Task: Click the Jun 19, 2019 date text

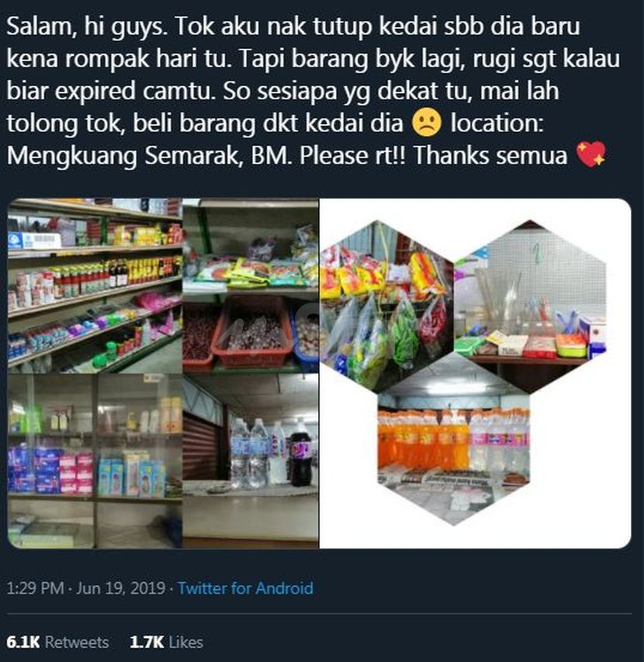Action: (121, 588)
